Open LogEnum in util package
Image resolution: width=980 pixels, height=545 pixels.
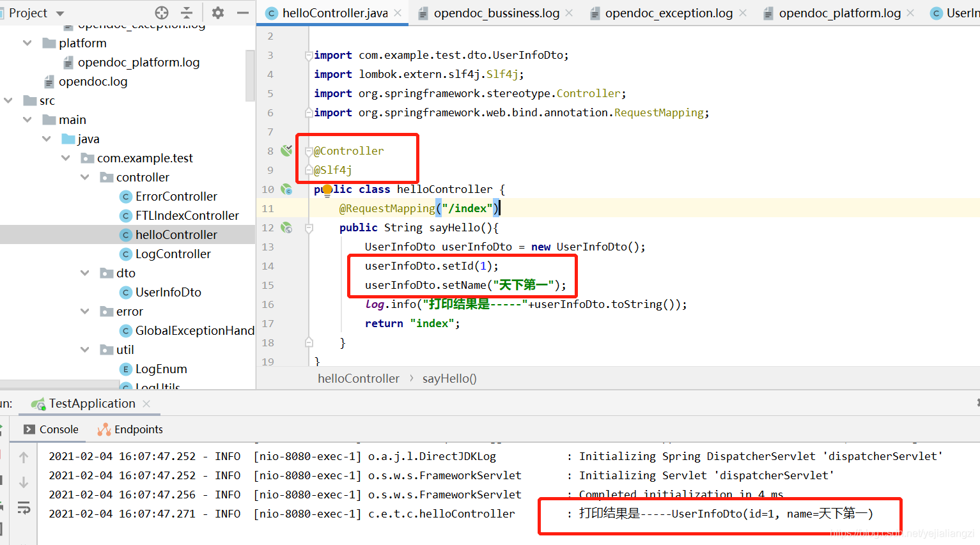[x=161, y=369]
